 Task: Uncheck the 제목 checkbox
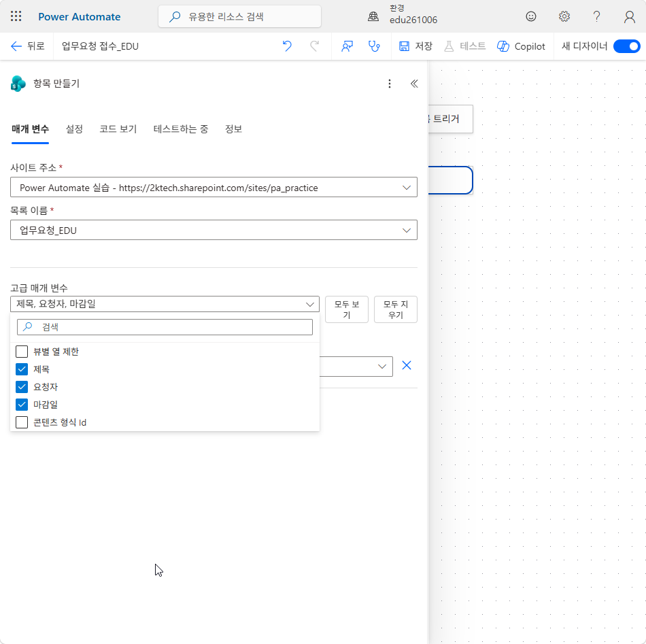click(x=22, y=369)
